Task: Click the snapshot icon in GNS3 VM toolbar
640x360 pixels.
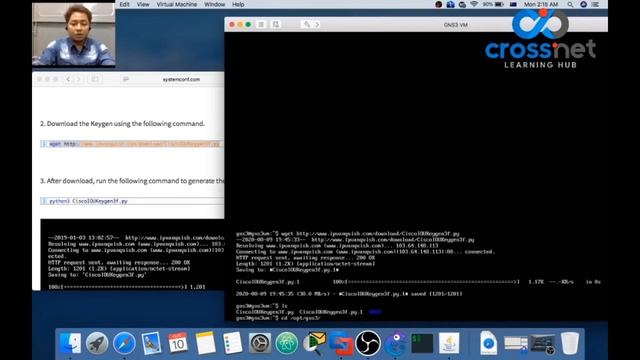Action: click(x=276, y=24)
